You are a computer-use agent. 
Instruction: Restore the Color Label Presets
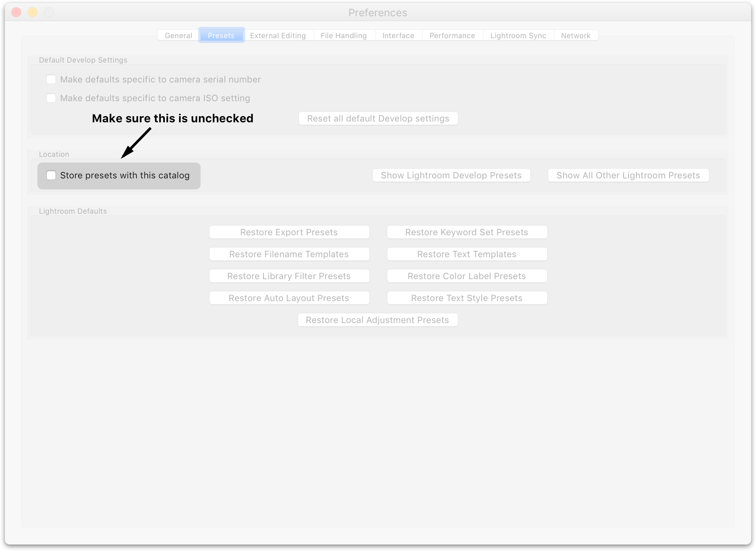[467, 276]
